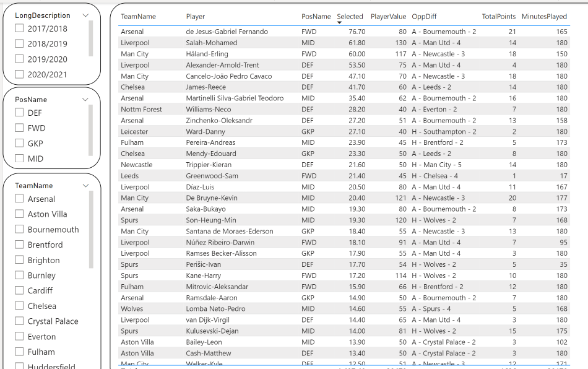Screen dimensions: 588x369
Task: Sort table by PosName column header
Action: coord(316,17)
